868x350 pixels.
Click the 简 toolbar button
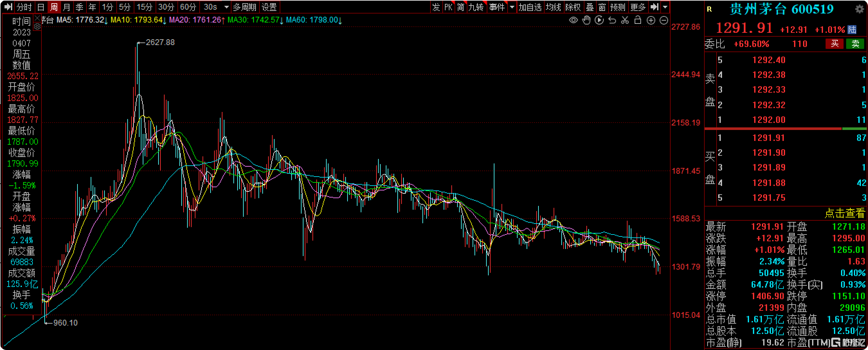click(461, 7)
